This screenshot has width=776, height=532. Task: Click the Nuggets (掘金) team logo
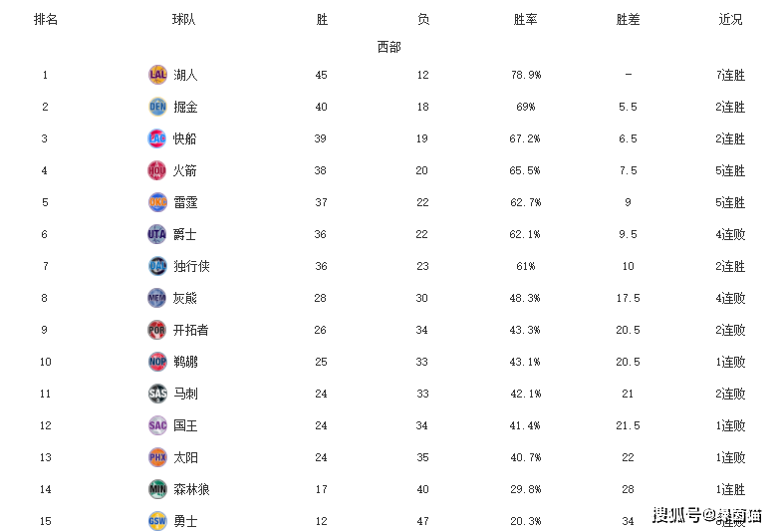pyautogui.click(x=157, y=107)
